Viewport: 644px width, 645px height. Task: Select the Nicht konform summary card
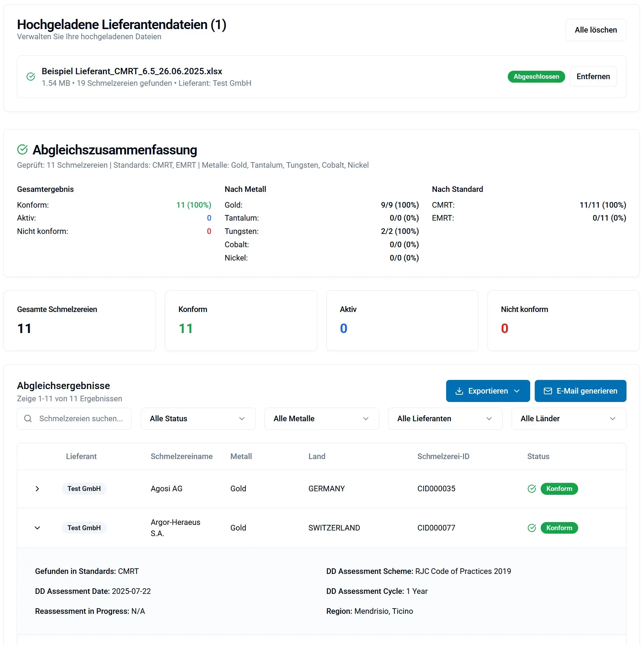pyautogui.click(x=563, y=321)
